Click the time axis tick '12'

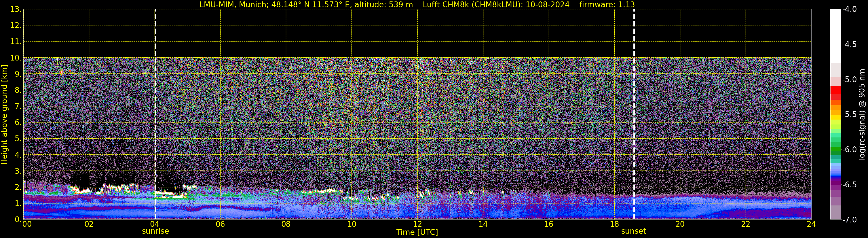417,224
